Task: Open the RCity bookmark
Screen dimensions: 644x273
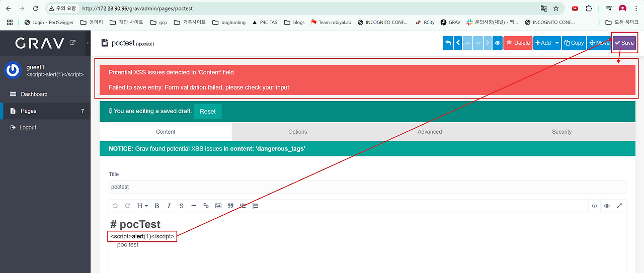Action: click(425, 22)
